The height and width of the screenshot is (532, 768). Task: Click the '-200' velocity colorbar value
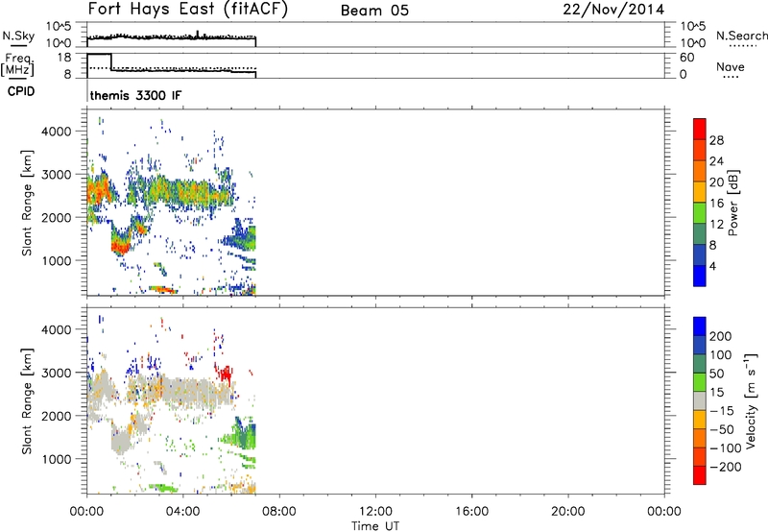click(726, 467)
